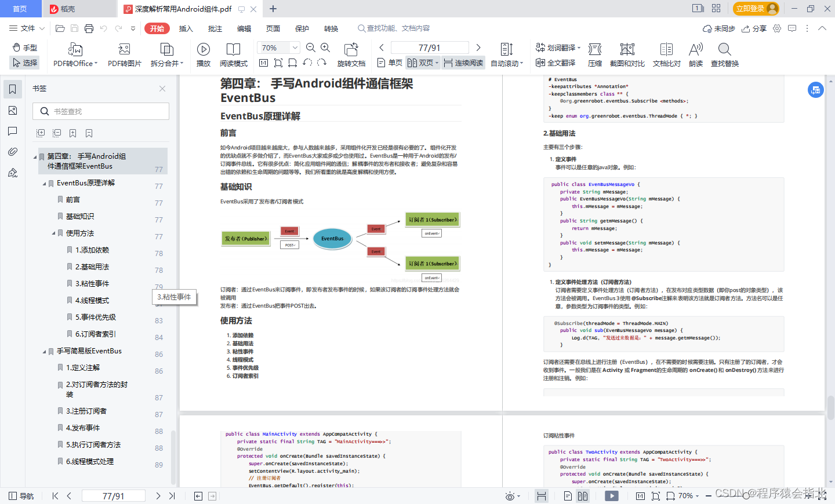Click the bookmark search field 书签查找

pos(101,111)
